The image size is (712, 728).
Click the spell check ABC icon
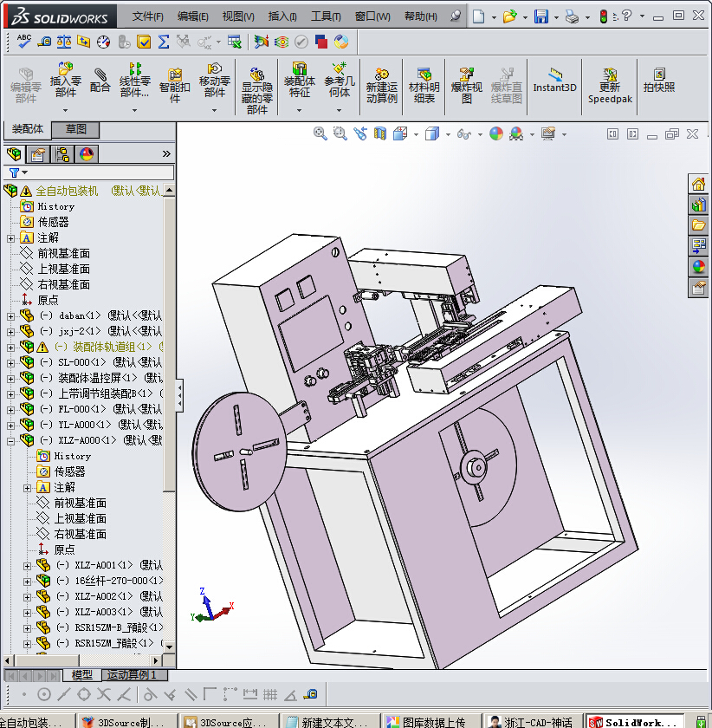coord(23,42)
